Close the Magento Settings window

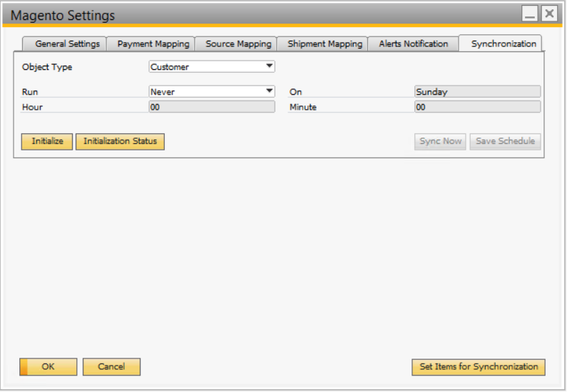tap(548, 14)
